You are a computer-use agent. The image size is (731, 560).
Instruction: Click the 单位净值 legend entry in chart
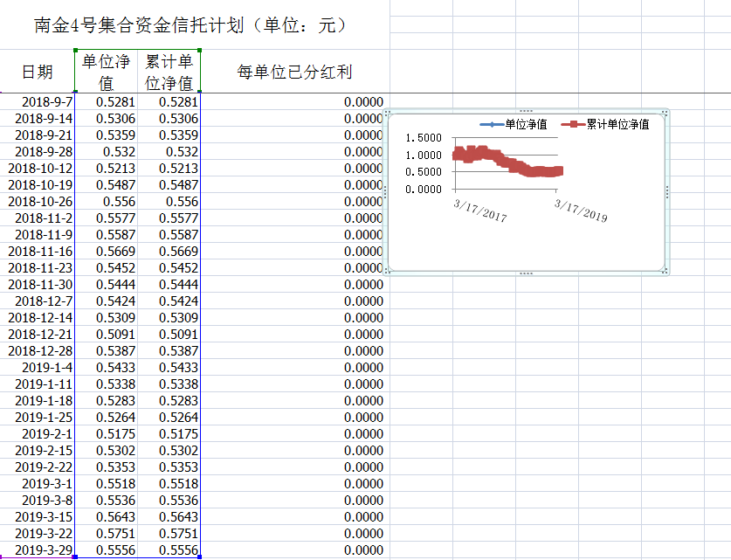pyautogui.click(x=514, y=124)
